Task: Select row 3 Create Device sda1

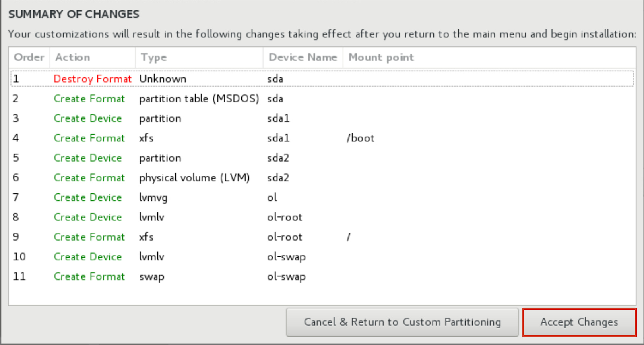Action: [x=322, y=118]
